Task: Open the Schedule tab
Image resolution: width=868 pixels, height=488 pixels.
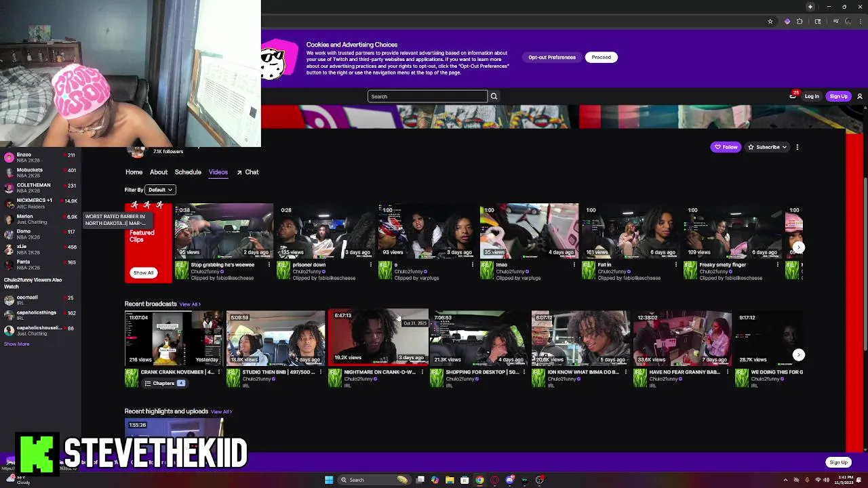Action: (188, 172)
